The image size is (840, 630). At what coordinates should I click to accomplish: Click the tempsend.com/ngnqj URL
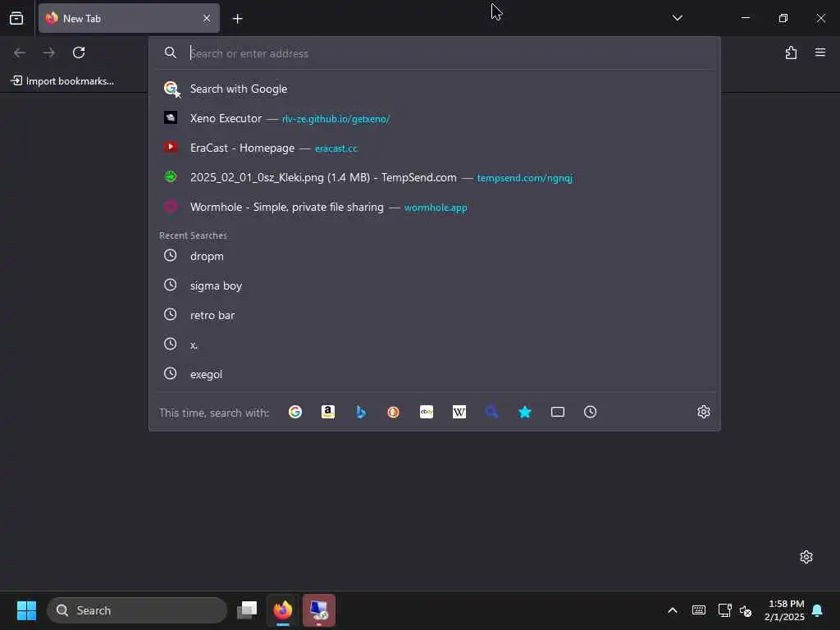(x=524, y=178)
